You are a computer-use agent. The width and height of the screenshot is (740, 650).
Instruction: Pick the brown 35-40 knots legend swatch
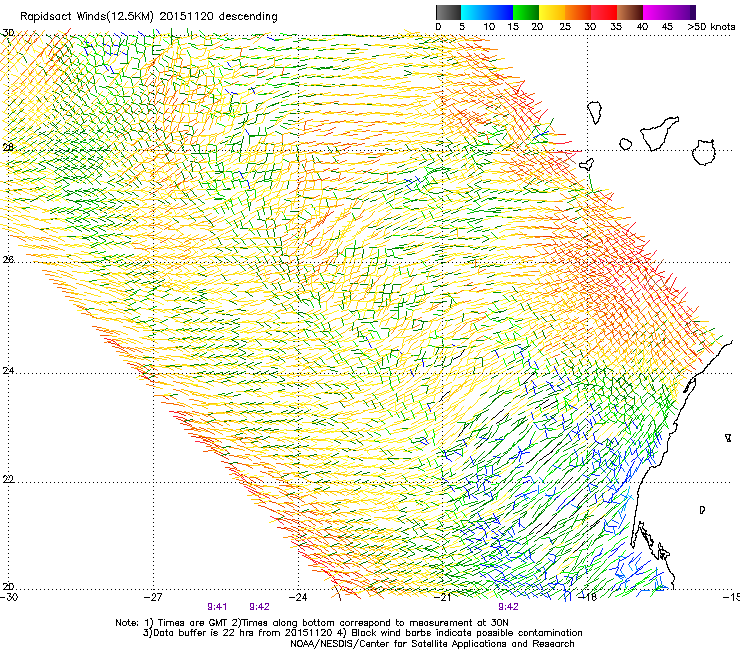(630, 12)
